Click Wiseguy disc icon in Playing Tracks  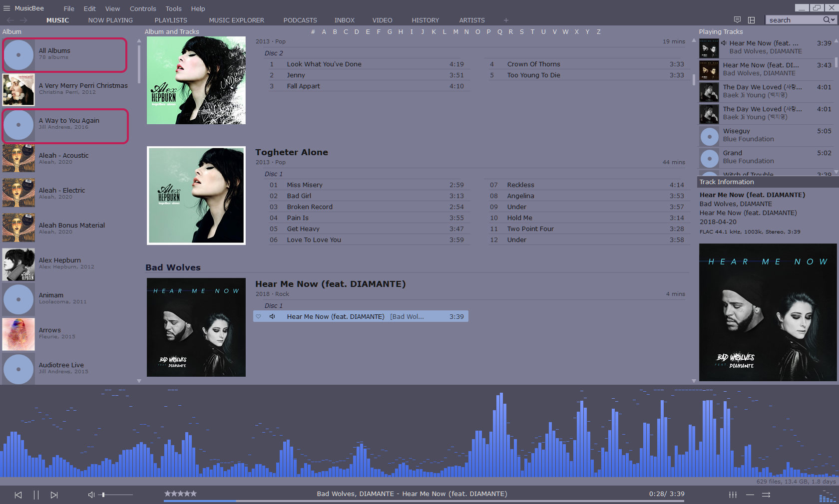(709, 136)
